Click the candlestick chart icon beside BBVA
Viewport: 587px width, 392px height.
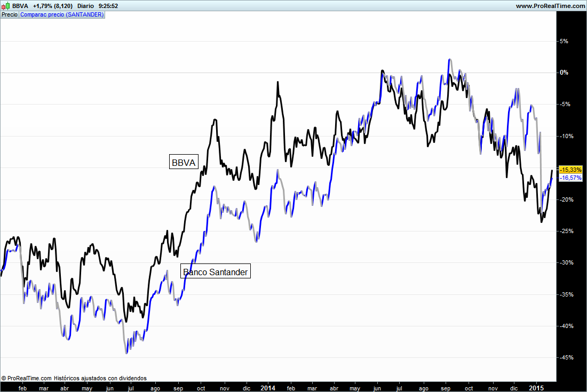(x=6, y=6)
